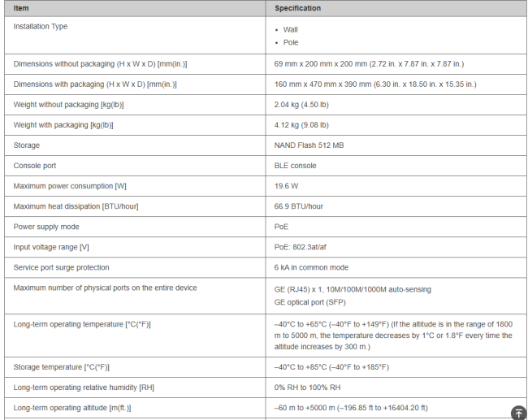Click the Item column header
This screenshot has width=528, height=420.
pos(21,8)
